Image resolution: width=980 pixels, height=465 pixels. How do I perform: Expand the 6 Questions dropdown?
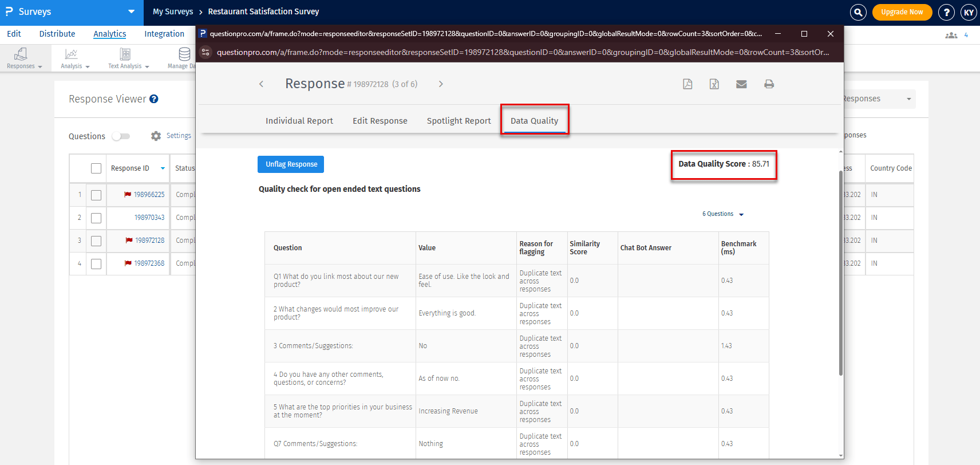723,214
